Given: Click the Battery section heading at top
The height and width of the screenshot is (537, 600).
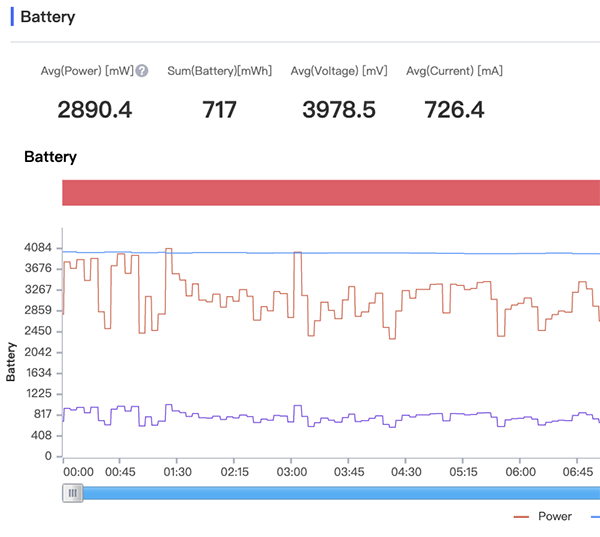Looking at the screenshot, I should pos(47,17).
